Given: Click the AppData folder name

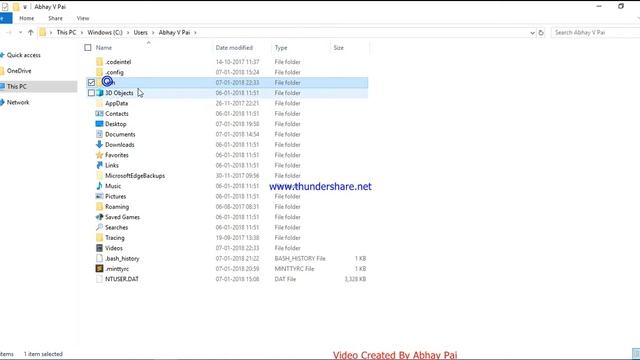Looking at the screenshot, I should coord(117,103).
